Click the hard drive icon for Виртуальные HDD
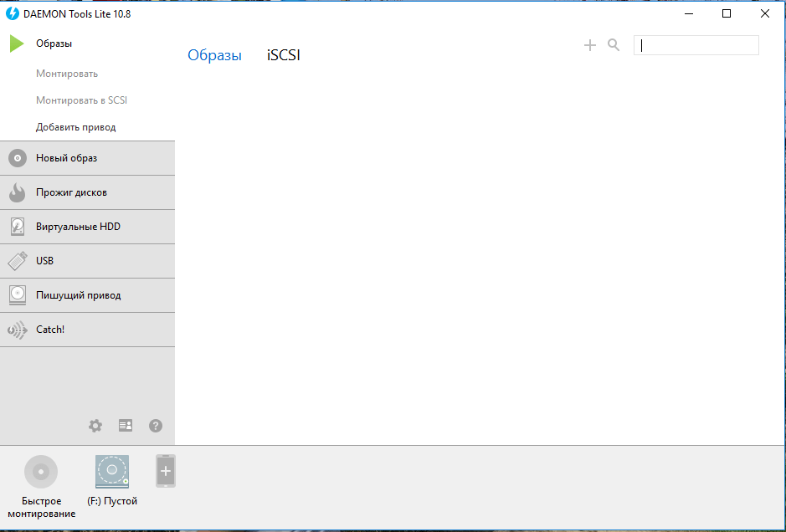Viewport: 786px width, 532px height. (x=18, y=227)
